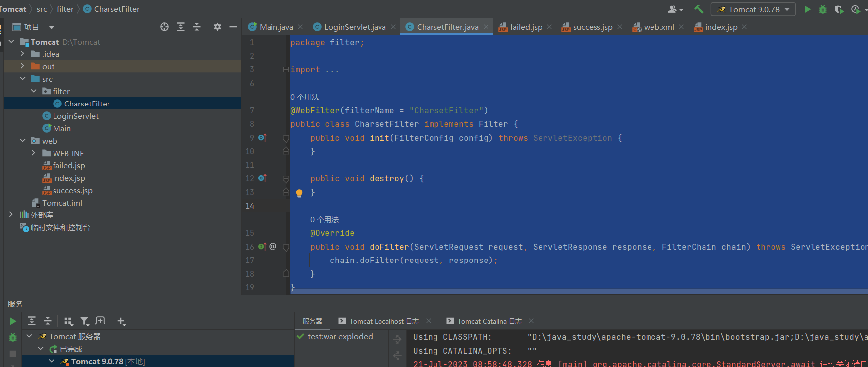Click implements gutter icon on line 12
The image size is (868, 367).
point(262,178)
